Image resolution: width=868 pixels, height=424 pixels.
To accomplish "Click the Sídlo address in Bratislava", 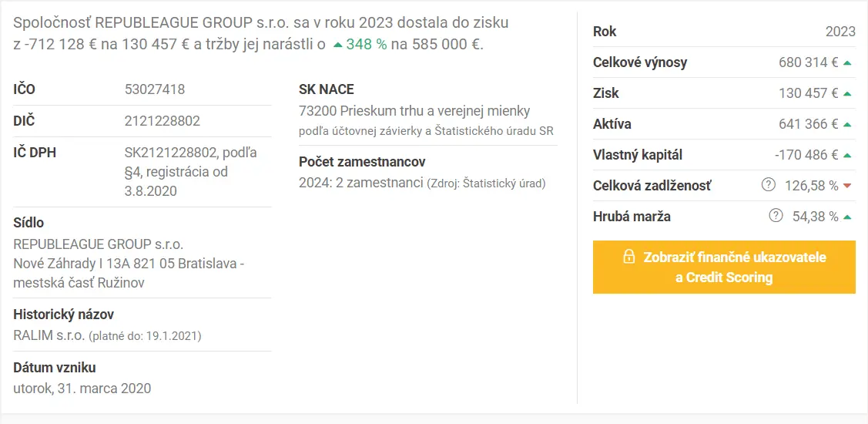I will (x=129, y=264).
